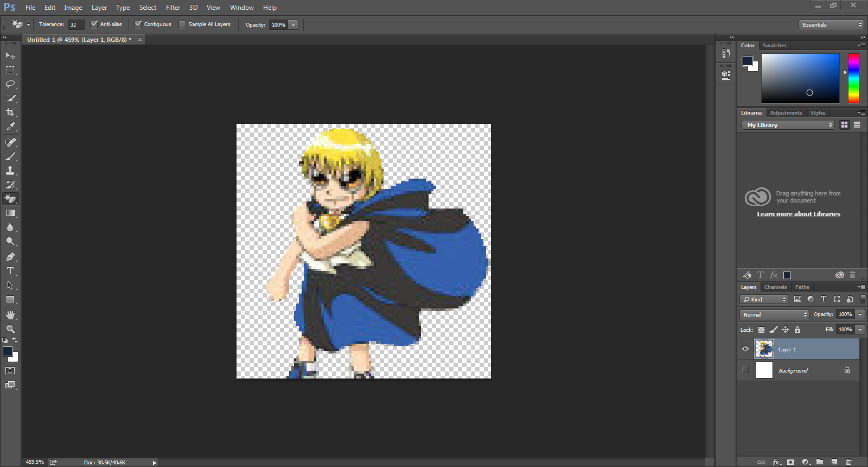
Task: Open the Image menu
Action: pyautogui.click(x=73, y=8)
